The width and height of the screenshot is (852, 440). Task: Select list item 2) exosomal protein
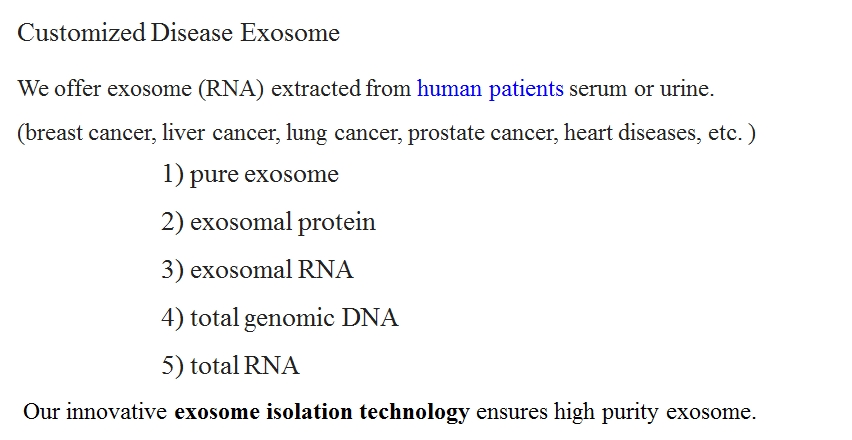[x=268, y=222]
